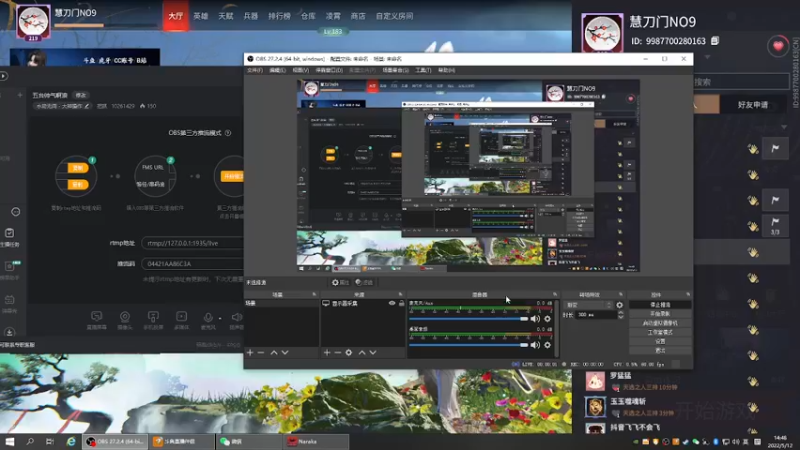
Task: Copy the player ID with copy icon
Action: click(715, 40)
